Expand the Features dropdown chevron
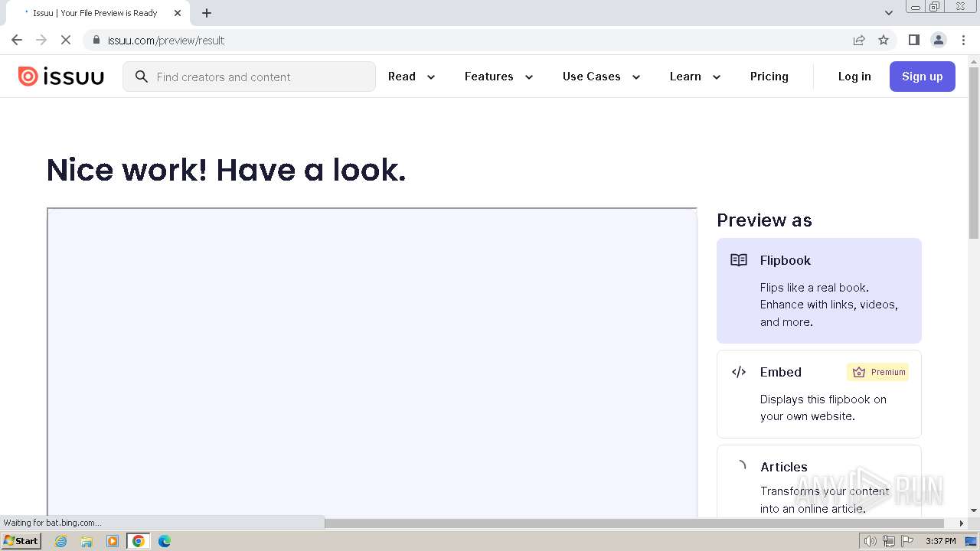Viewport: 980px width, 551px height. pos(529,77)
